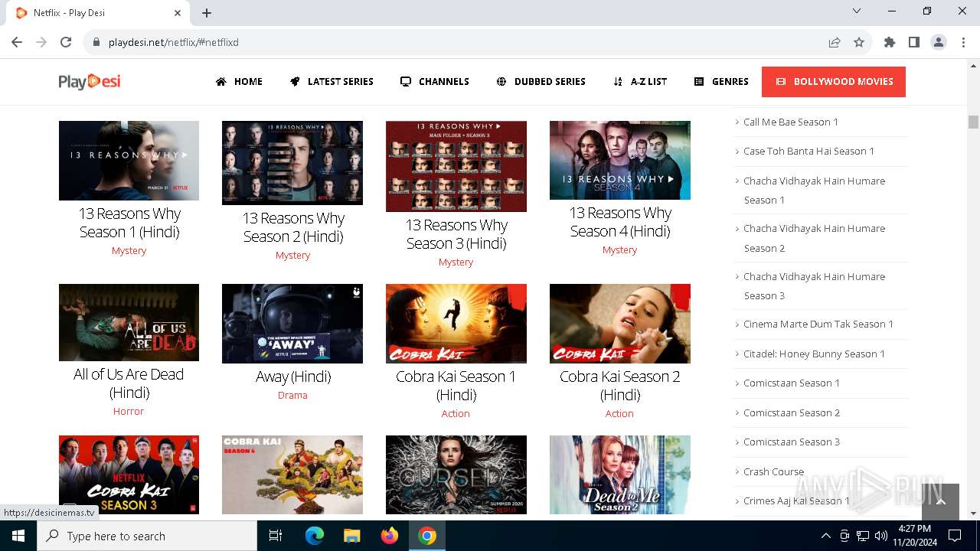Open Chacha Vidhayak Hain Humare Season 2

(814, 238)
